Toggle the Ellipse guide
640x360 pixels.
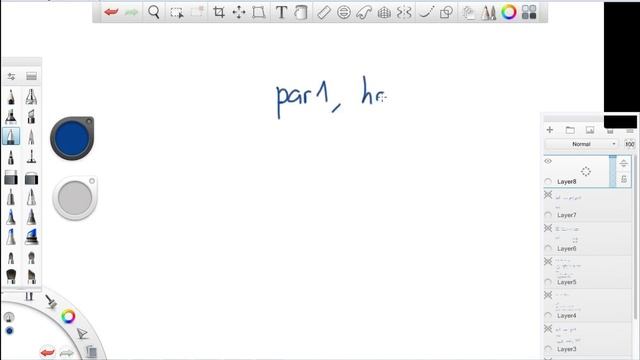pos(344,12)
